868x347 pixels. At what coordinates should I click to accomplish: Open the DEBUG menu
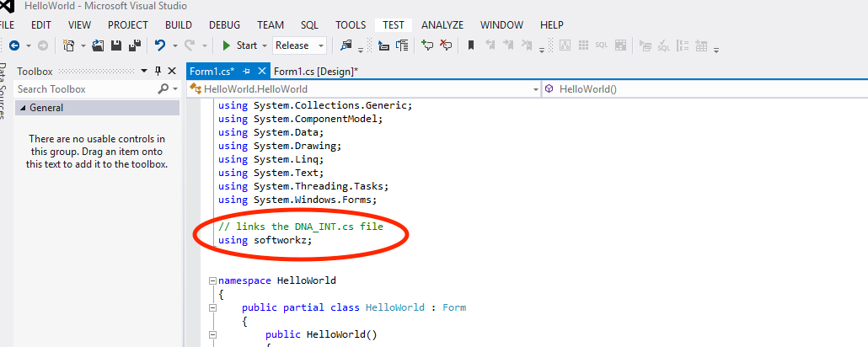click(224, 25)
